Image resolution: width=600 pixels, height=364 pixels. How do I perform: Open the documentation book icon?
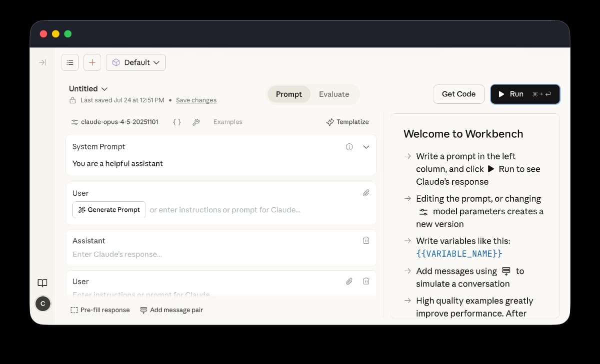tap(42, 283)
